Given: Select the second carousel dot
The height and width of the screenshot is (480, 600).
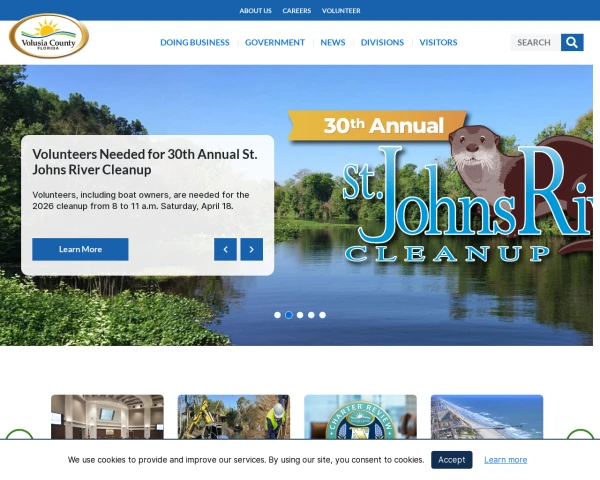Looking at the screenshot, I should tap(289, 315).
